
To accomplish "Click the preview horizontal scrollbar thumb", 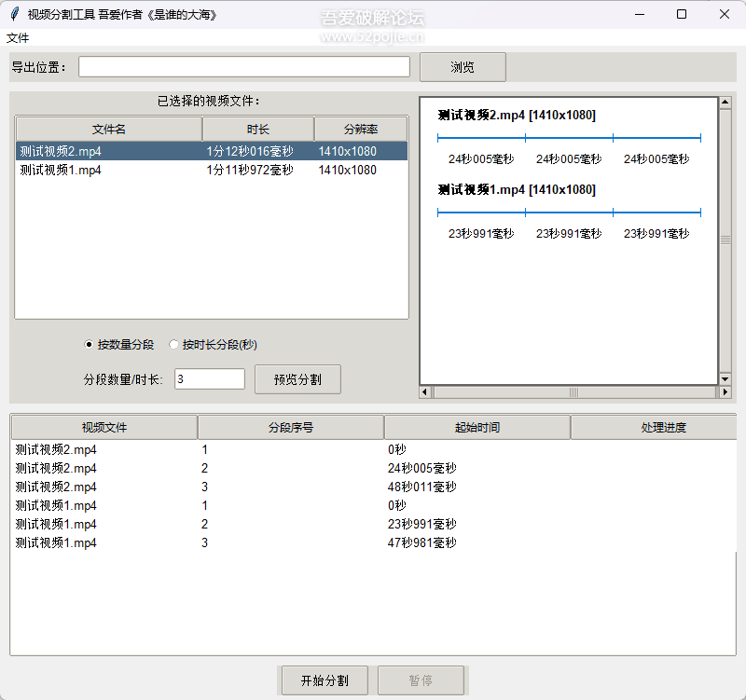I will [x=574, y=392].
